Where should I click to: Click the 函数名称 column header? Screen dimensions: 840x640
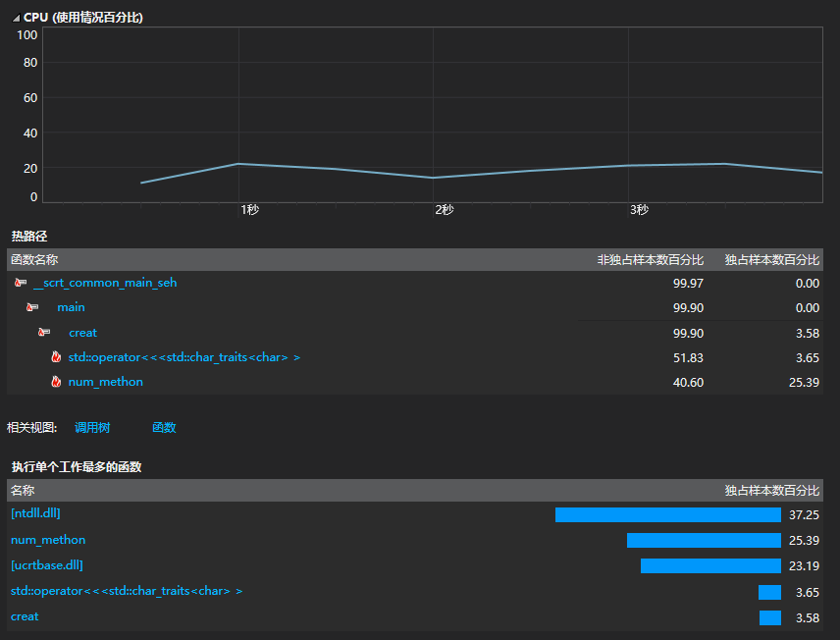coord(34,260)
